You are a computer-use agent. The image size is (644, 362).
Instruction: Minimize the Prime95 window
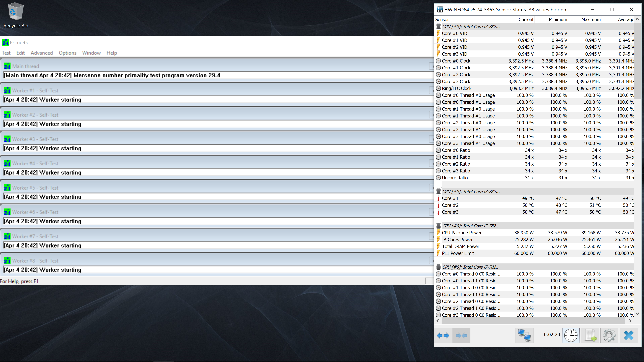pyautogui.click(x=426, y=42)
